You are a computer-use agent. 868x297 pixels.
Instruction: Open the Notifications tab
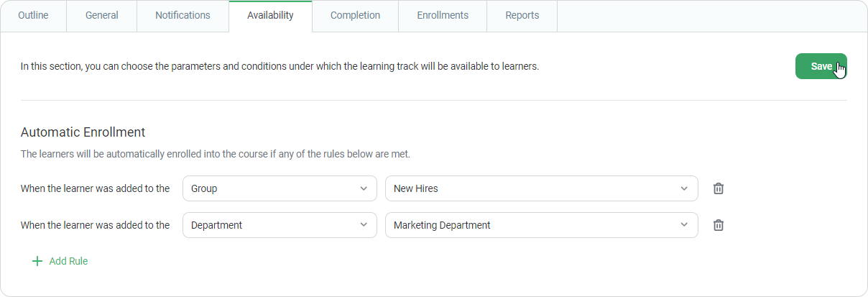coord(183,16)
